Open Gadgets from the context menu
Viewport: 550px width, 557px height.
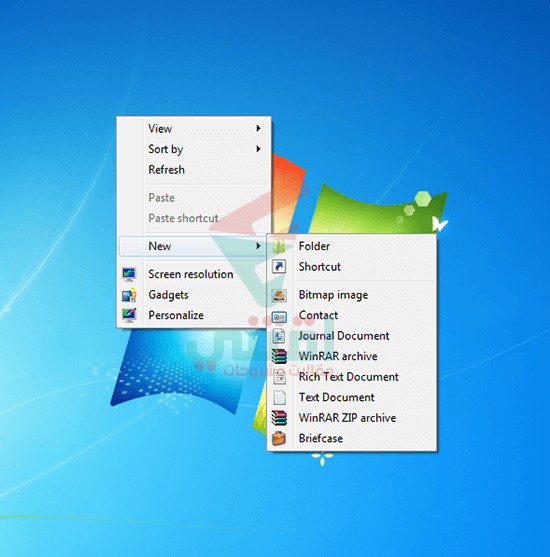tap(194, 295)
